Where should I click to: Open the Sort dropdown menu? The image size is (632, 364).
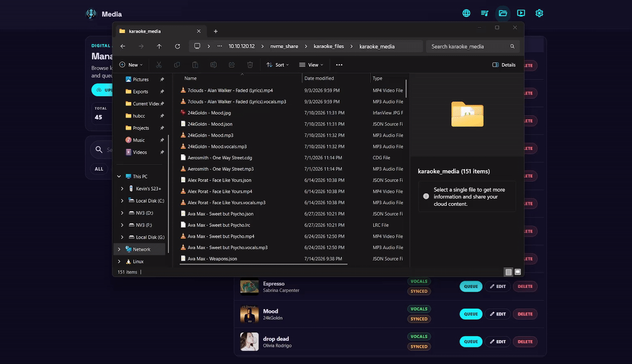point(277,65)
